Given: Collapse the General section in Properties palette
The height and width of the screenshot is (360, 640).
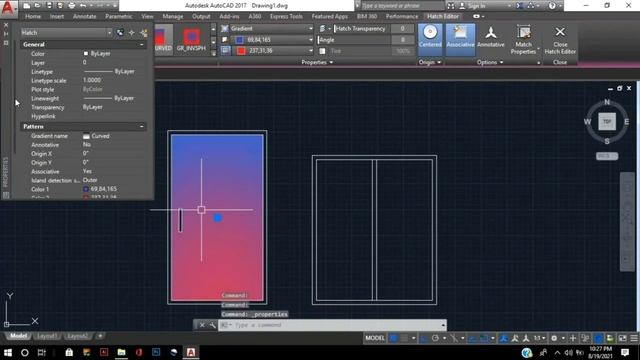Looking at the screenshot, I should [142, 44].
